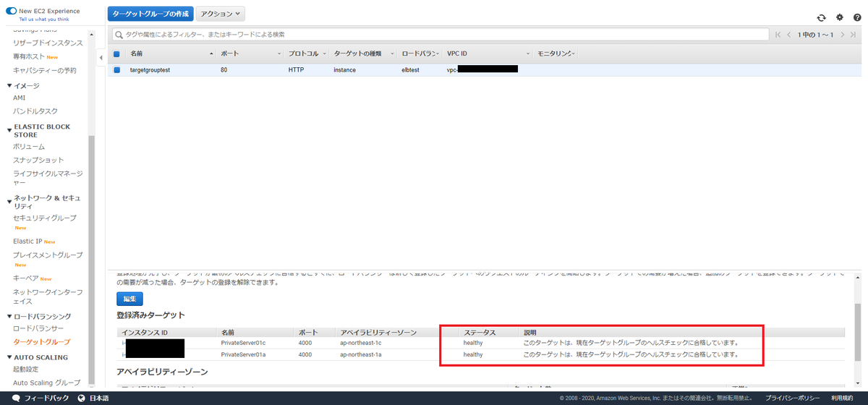
Task: Refresh the target group list
Action: (x=821, y=18)
